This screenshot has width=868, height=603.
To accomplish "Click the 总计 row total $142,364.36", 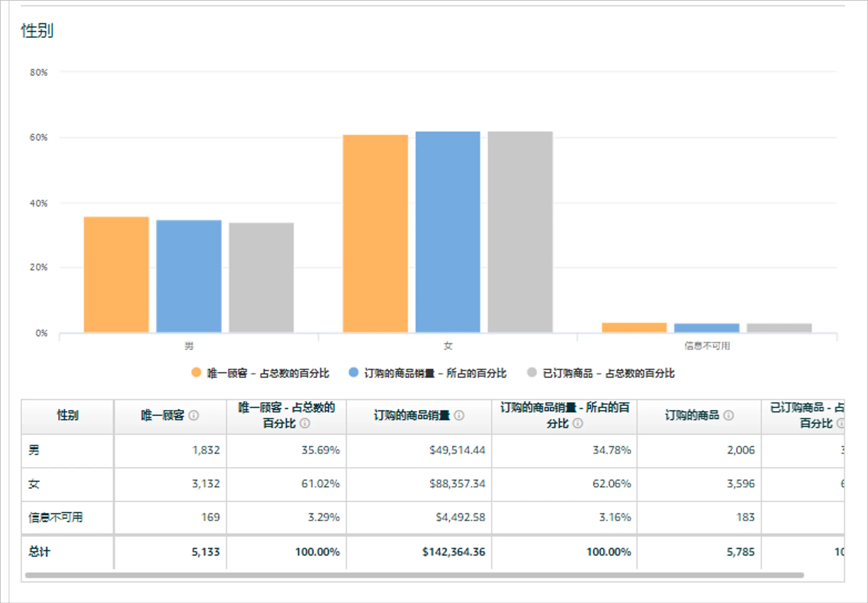I will pyautogui.click(x=453, y=552).
